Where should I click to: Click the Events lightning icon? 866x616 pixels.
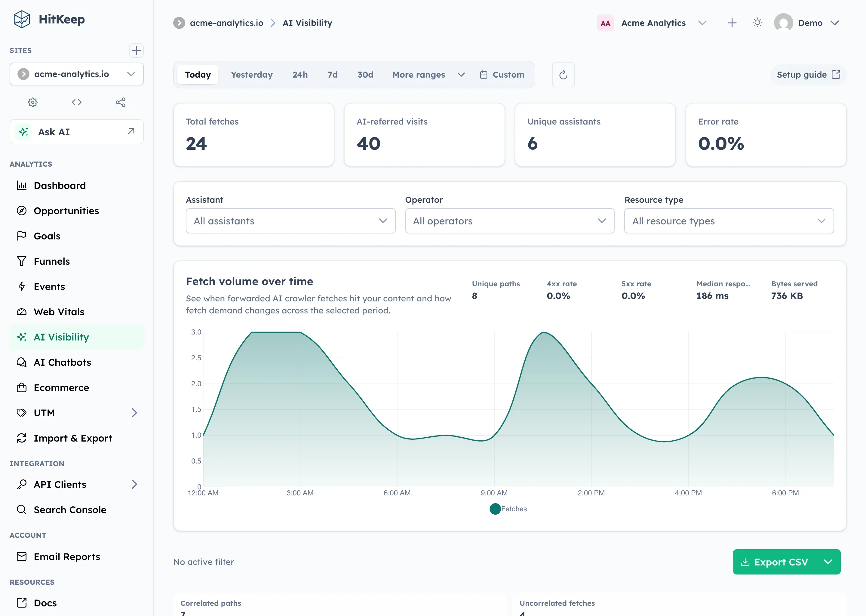(x=22, y=286)
